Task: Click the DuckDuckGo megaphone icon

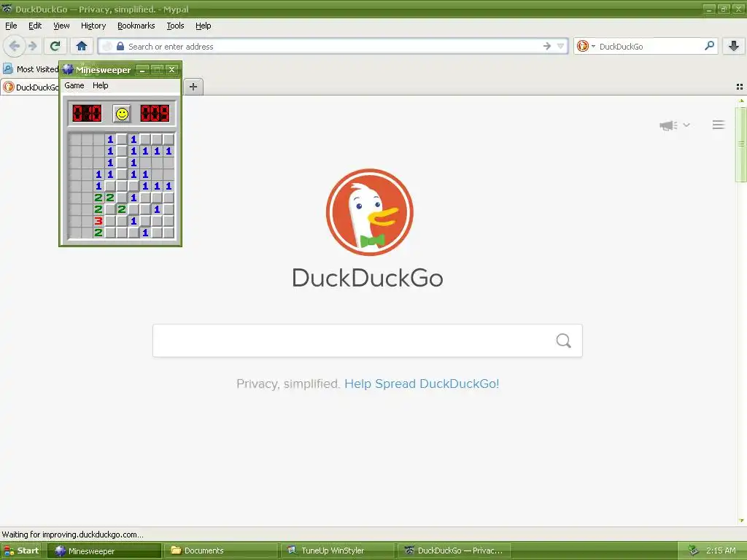Action: point(668,125)
